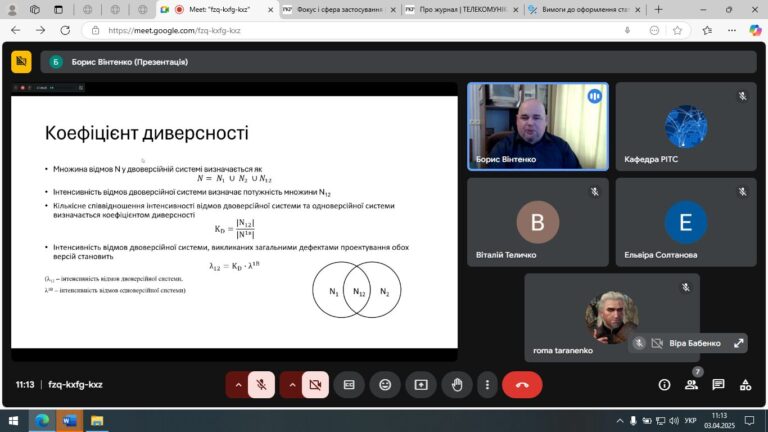Viewport: 768px width, 432px height.
Task: Unmute microphone in Meet toolbar
Action: click(261, 384)
